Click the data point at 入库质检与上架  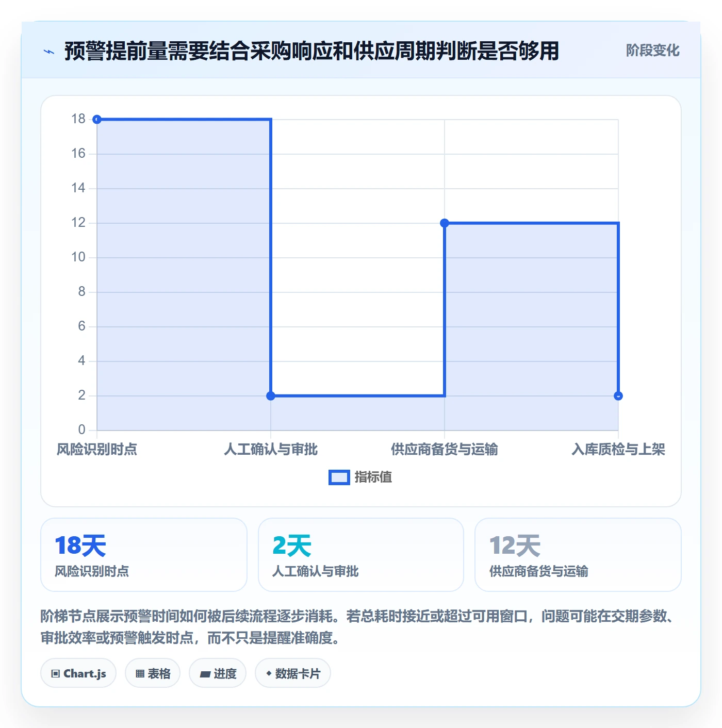pyautogui.click(x=618, y=396)
